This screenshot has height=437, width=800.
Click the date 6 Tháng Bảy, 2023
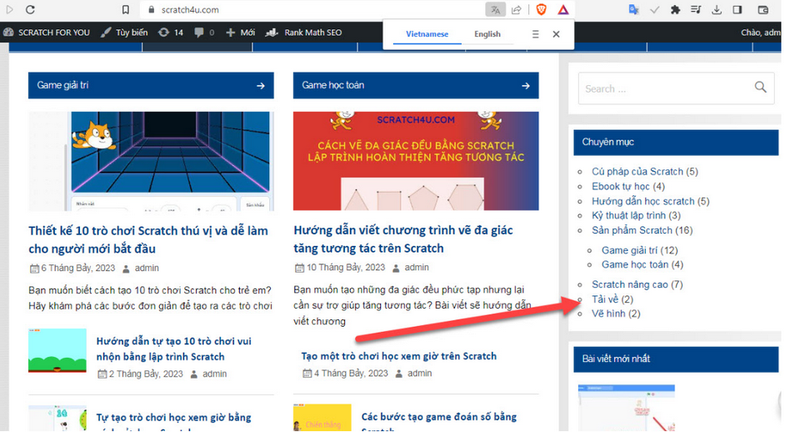pos(78,268)
